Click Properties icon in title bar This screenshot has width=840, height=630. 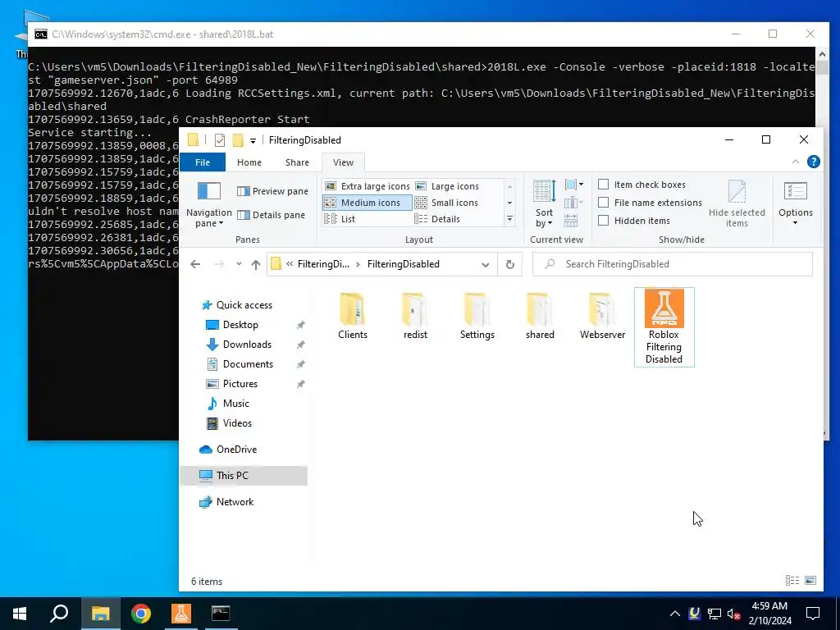pos(220,140)
